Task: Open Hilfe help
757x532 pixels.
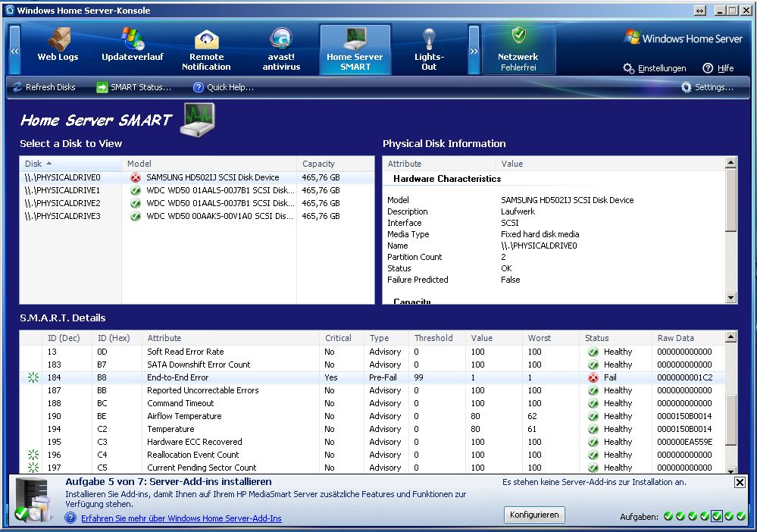Action: pos(718,68)
